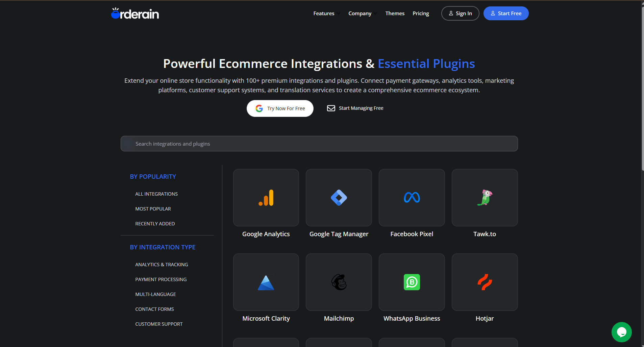
Task: Open the Mailchimp monkey icon
Action: point(339,282)
